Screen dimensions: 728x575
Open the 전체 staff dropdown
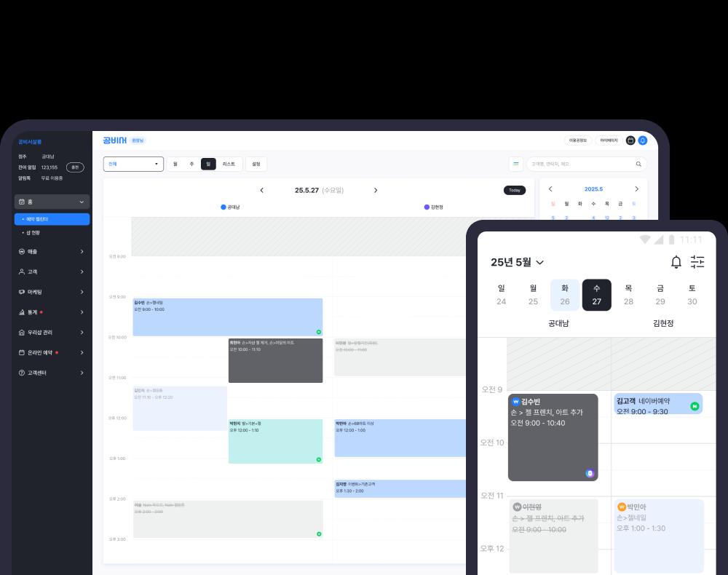tap(133, 164)
